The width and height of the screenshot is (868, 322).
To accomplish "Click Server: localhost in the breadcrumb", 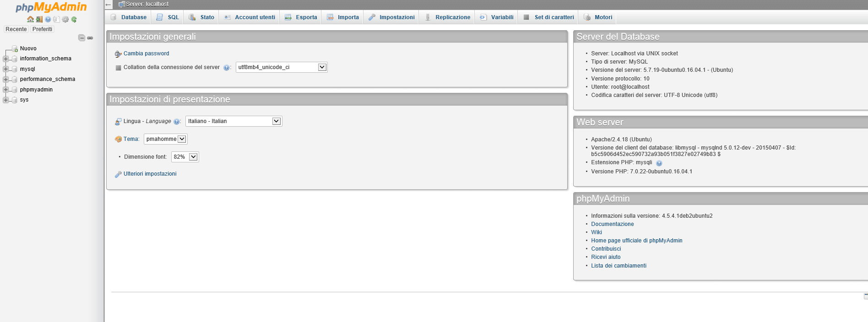I will pos(147,4).
